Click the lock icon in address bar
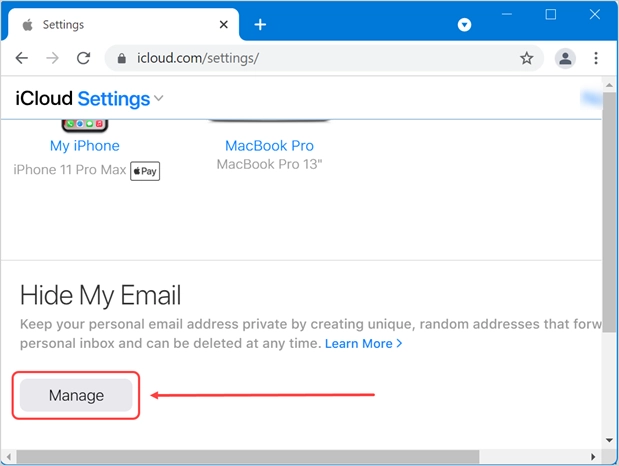 tap(122, 58)
